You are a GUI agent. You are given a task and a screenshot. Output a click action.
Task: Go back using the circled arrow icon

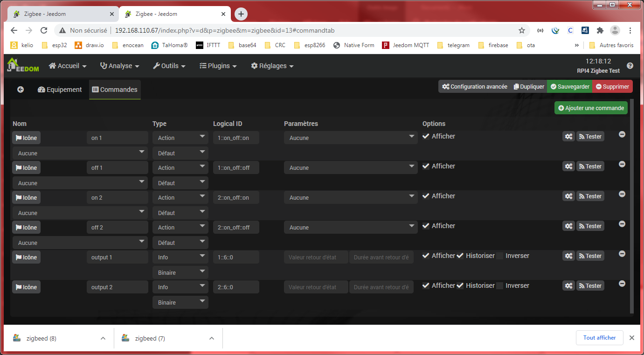tap(21, 90)
